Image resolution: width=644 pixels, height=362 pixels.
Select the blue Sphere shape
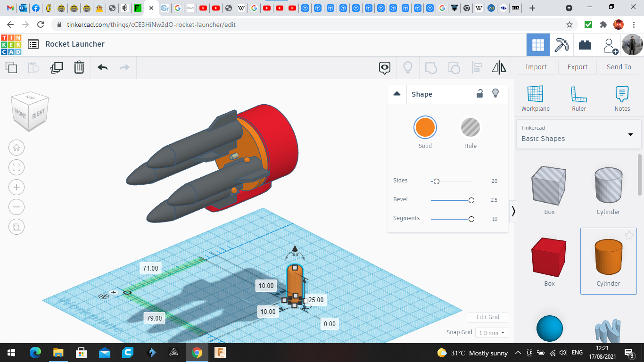point(550,329)
